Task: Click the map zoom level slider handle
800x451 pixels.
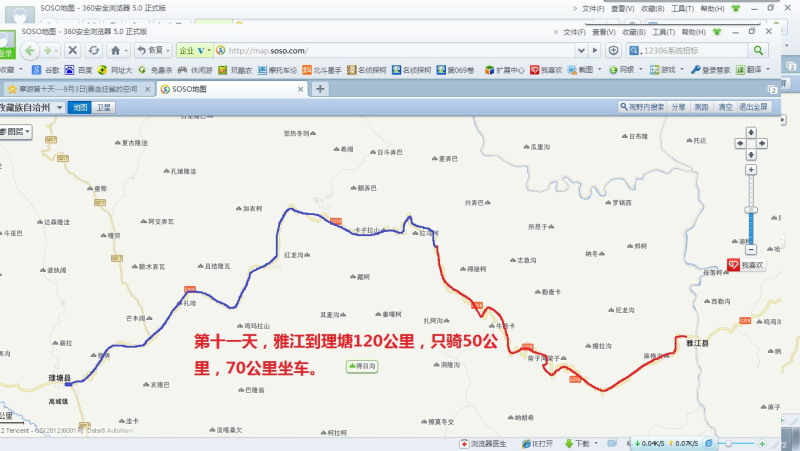Action: tap(750, 212)
